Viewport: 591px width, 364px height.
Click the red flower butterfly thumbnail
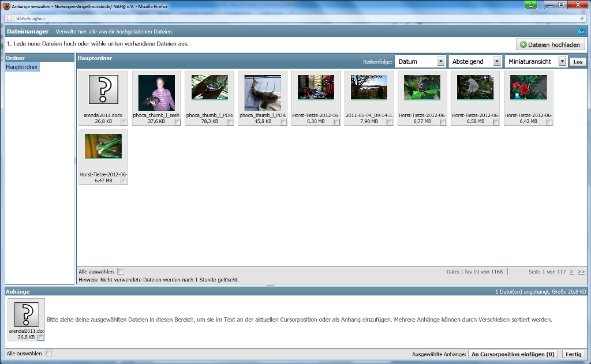tap(528, 88)
